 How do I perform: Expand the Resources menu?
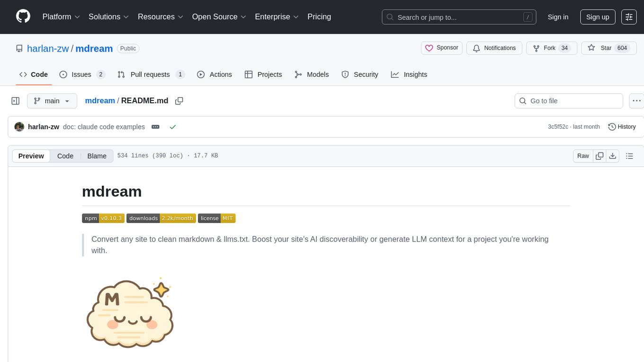pyautogui.click(x=161, y=17)
